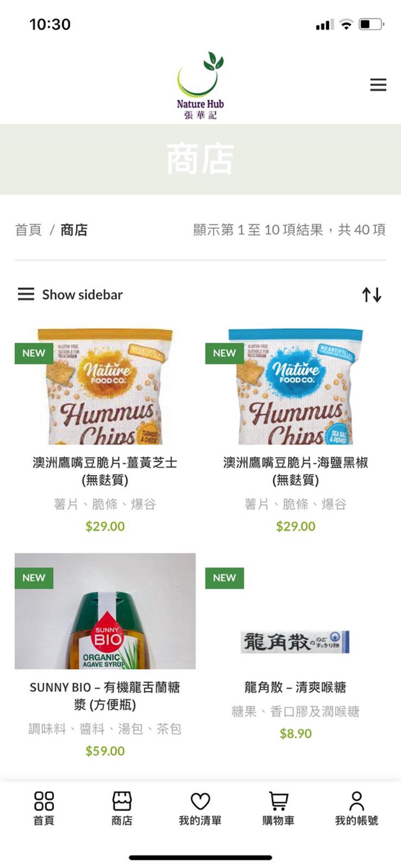Open 澳洲鷹嘴豆脆片-海鹽黑椒 product title
The image size is (401, 868).
[x=296, y=471]
